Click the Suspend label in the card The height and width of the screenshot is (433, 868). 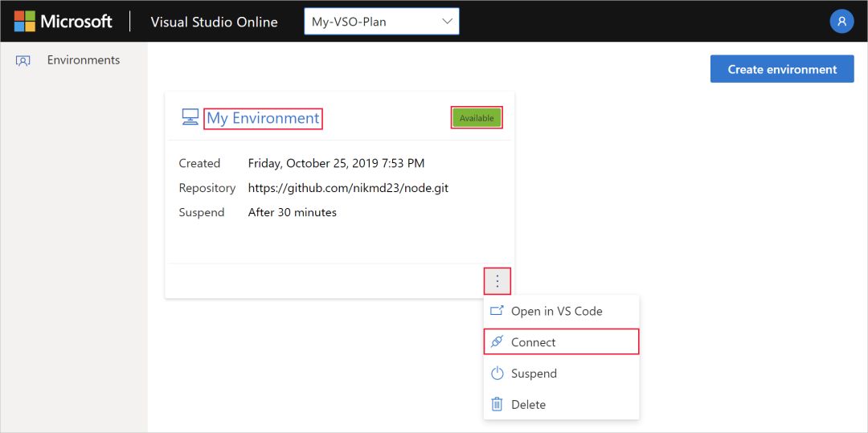pyautogui.click(x=202, y=212)
